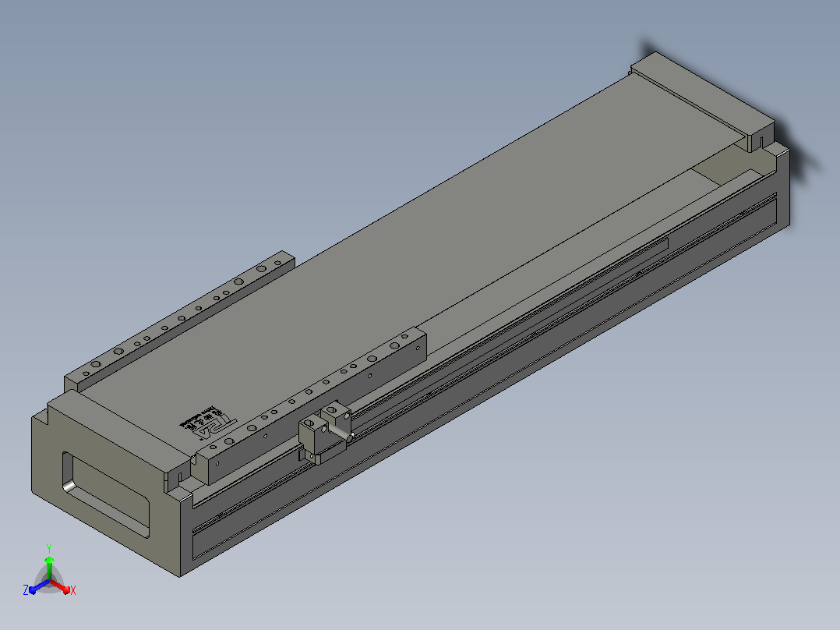Select the engraved logo on the top cover

[208, 423]
